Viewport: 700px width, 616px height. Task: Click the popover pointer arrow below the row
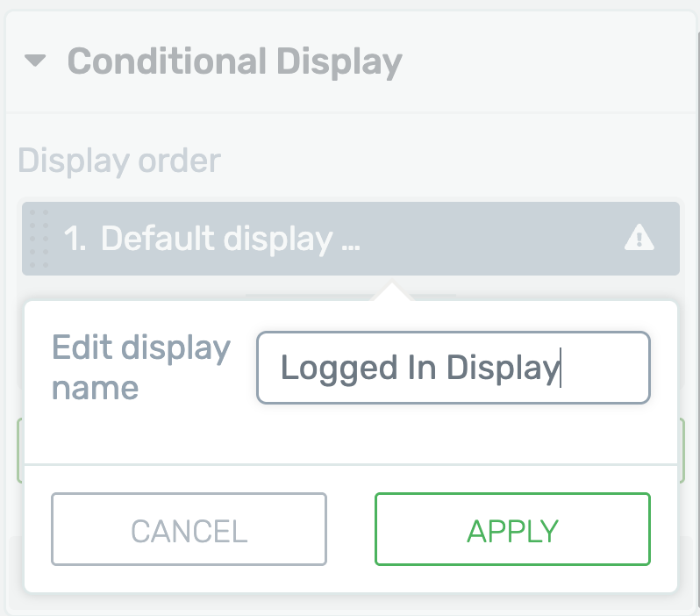391,292
